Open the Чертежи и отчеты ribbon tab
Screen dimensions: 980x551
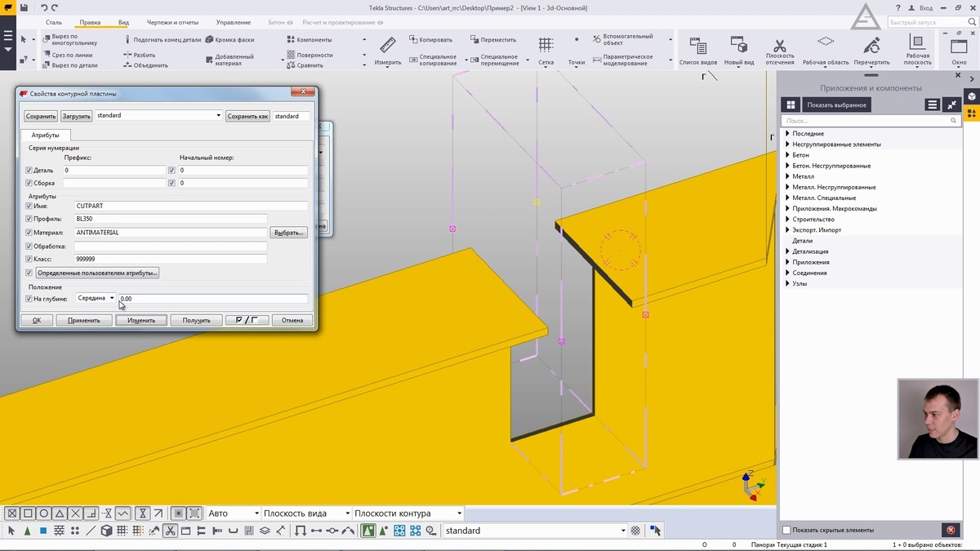click(172, 23)
